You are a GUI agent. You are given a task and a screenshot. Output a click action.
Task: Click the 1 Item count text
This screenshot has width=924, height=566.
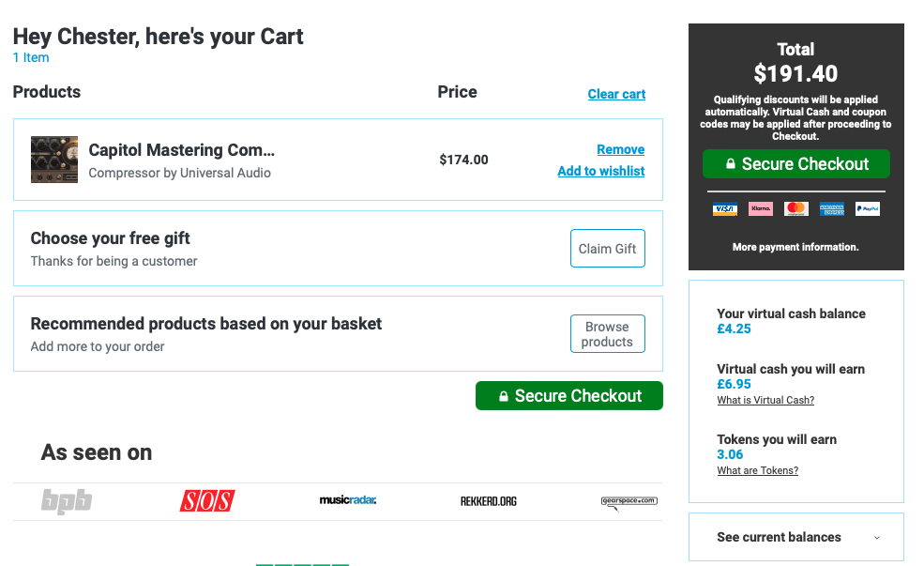click(x=31, y=58)
